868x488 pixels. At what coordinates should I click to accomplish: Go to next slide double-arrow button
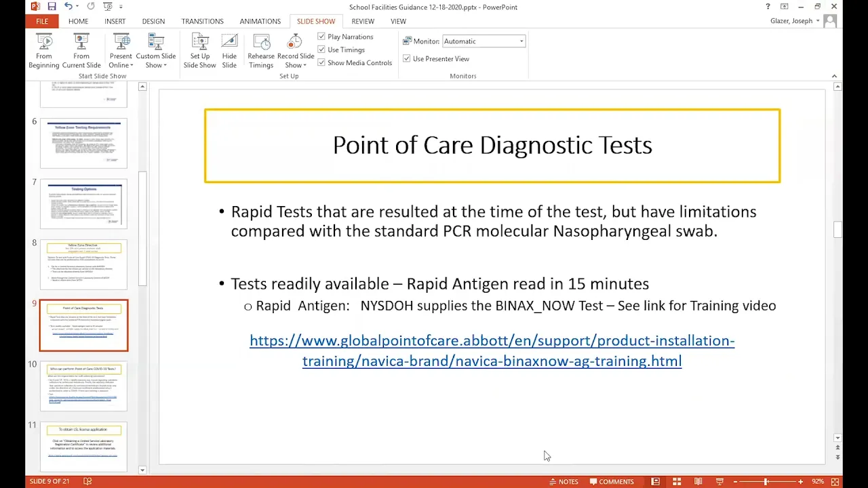coord(837,457)
